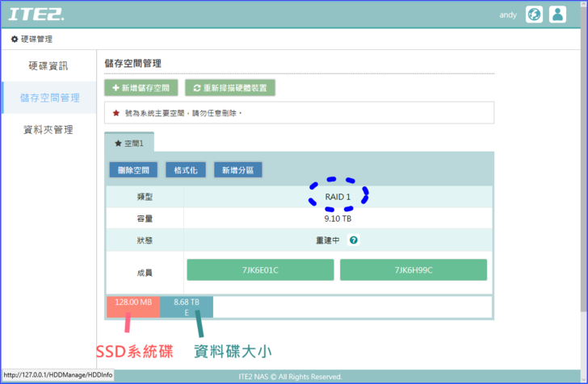Select member disk 7JK6E01C
The height and width of the screenshot is (384, 588).
(x=260, y=270)
